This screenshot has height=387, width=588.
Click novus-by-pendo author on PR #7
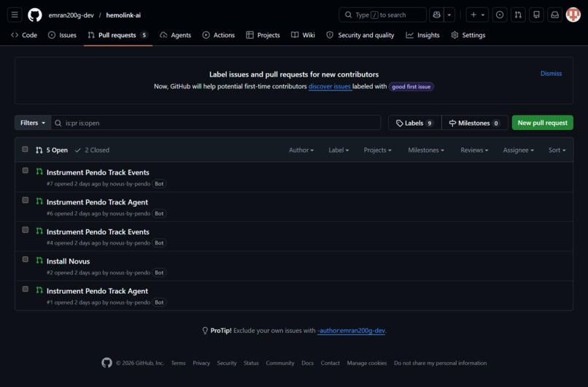(130, 184)
